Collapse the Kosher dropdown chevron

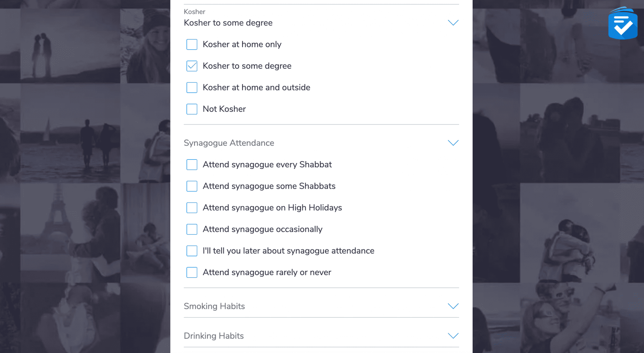pos(453,23)
